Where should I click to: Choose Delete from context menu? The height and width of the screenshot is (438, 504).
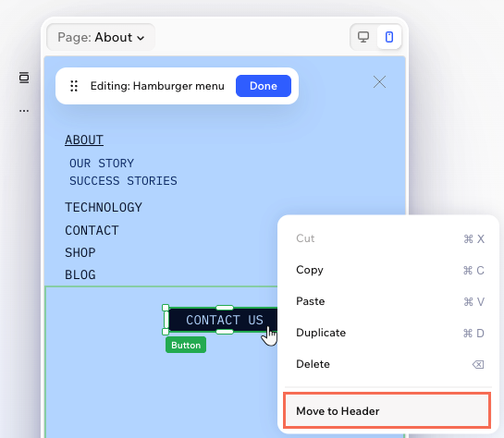coord(389,364)
